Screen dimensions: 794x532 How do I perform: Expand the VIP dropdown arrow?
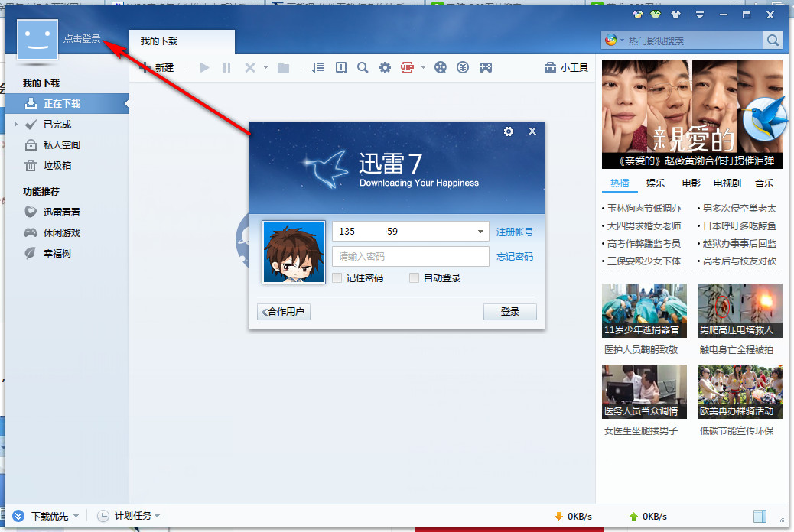pyautogui.click(x=423, y=67)
